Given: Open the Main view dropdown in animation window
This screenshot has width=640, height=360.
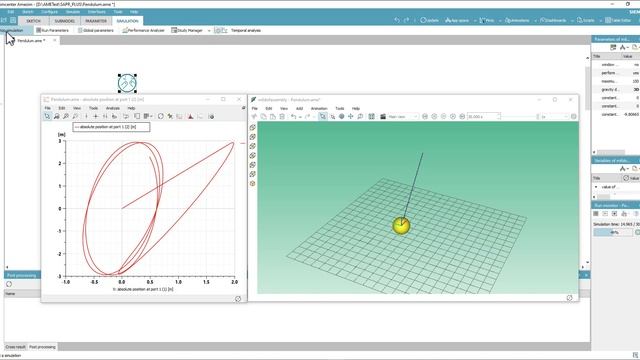Looking at the screenshot, I should (x=403, y=117).
